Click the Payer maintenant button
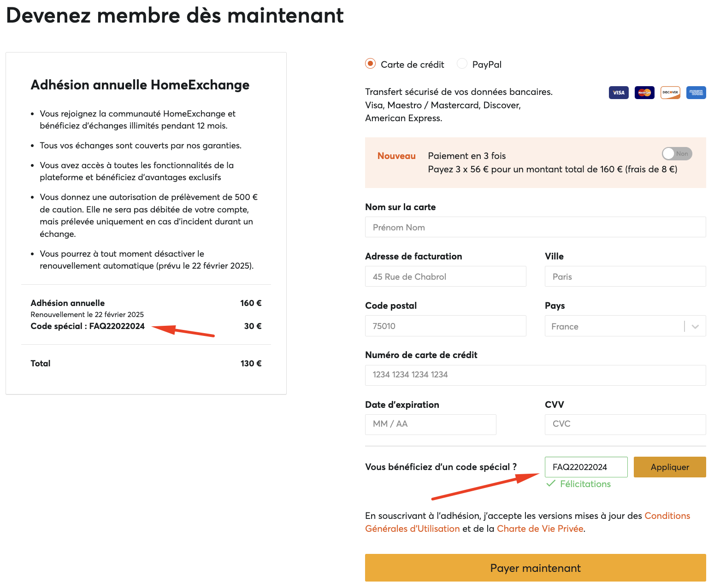The height and width of the screenshot is (588, 720). pyautogui.click(x=535, y=568)
